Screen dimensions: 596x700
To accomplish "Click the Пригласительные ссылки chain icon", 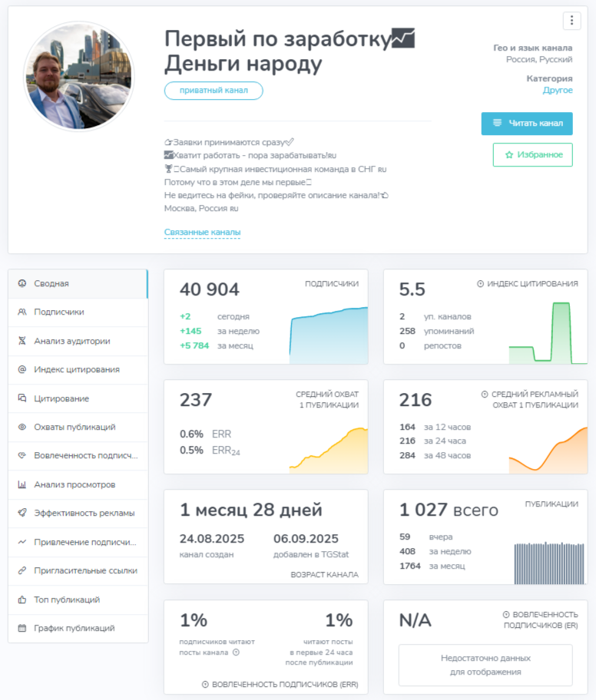I will 22,570.
